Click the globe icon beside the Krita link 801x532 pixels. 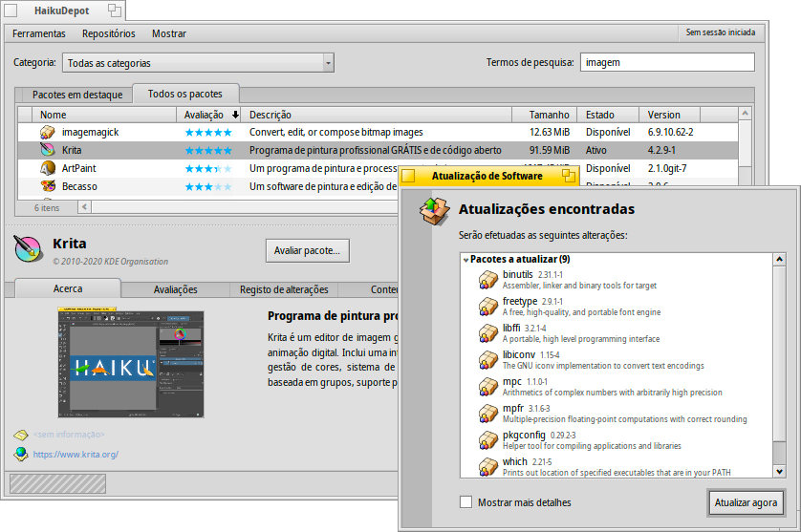(x=21, y=455)
